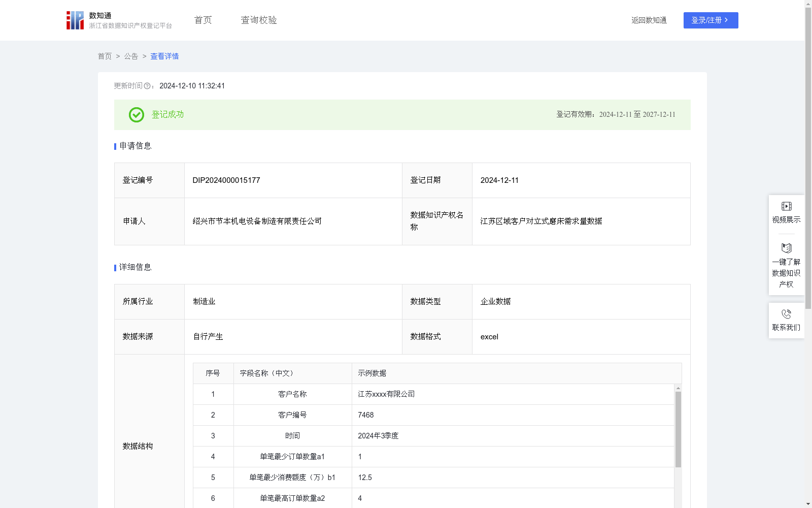This screenshot has height=508, width=812.
Task: Click 江苏区域客户对立式磨床需求量数据 name
Action: [x=541, y=221]
